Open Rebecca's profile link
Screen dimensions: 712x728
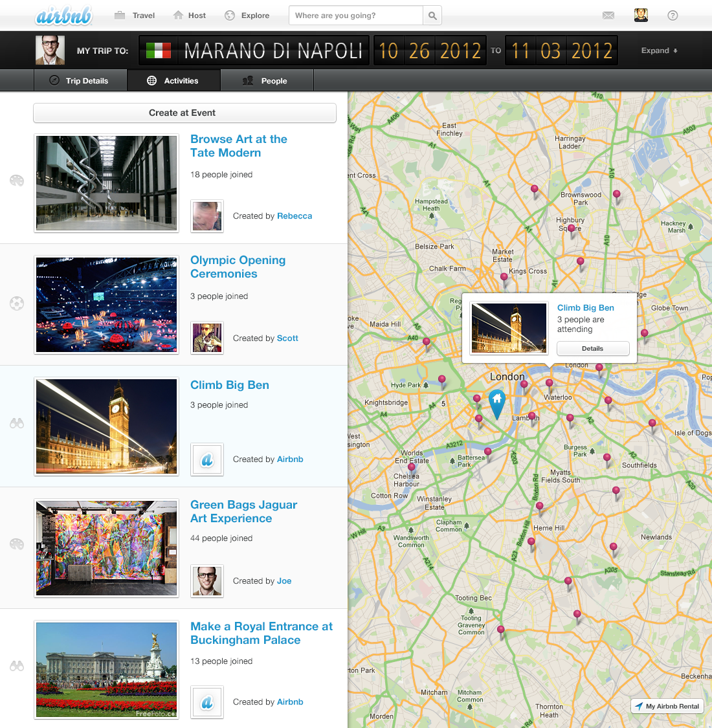coord(295,216)
